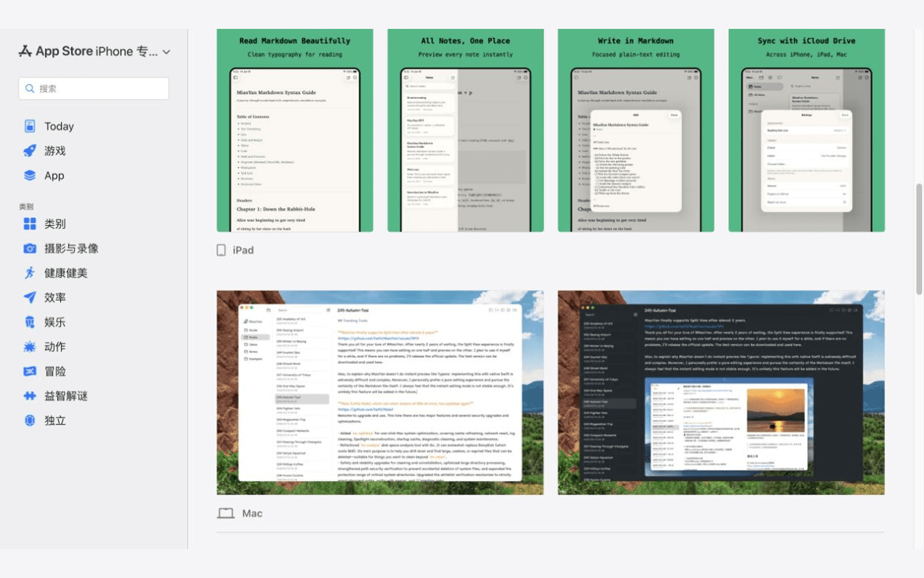Screen dimensions: 924x578
Task: View Write in Markdown screenshot
Action: (636, 130)
